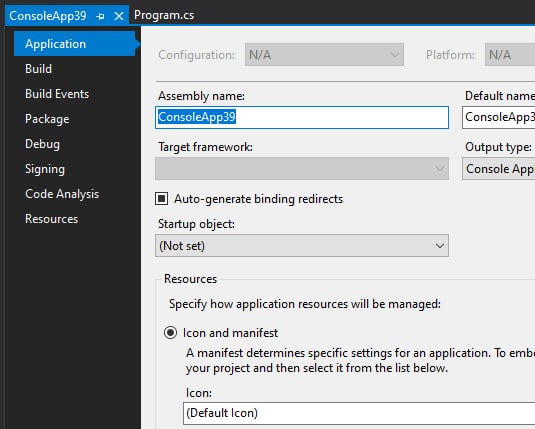This screenshot has width=535, height=429.
Task: Toggle Auto-generate binding redirects checkbox
Action: 162,199
